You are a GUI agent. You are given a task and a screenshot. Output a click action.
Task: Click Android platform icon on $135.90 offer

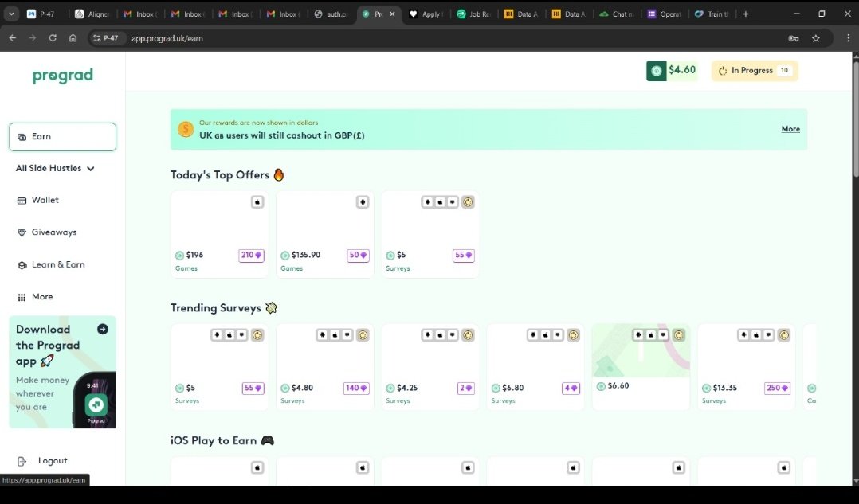pos(362,202)
